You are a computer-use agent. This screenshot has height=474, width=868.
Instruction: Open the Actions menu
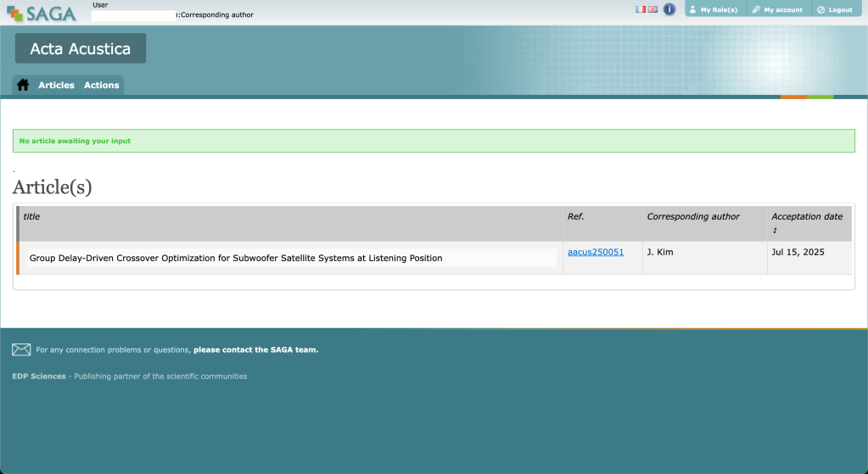(x=101, y=85)
